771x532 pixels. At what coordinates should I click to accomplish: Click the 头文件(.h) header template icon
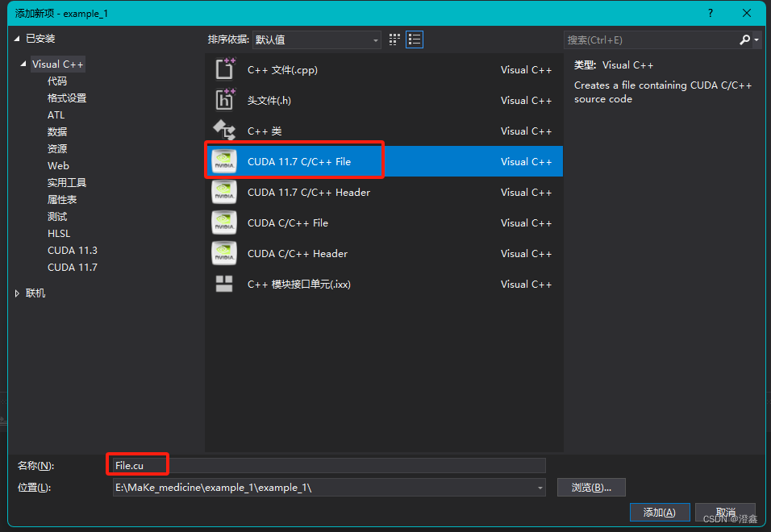224,100
